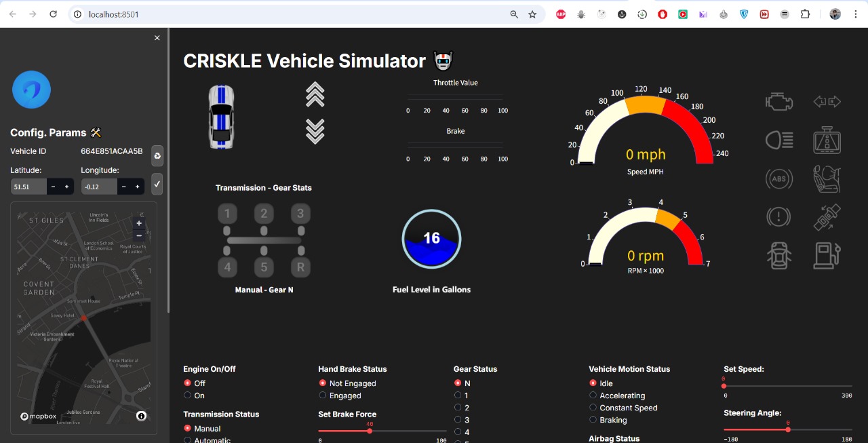Click the fuel pump indicator icon
868x443 pixels.
pyautogui.click(x=827, y=256)
